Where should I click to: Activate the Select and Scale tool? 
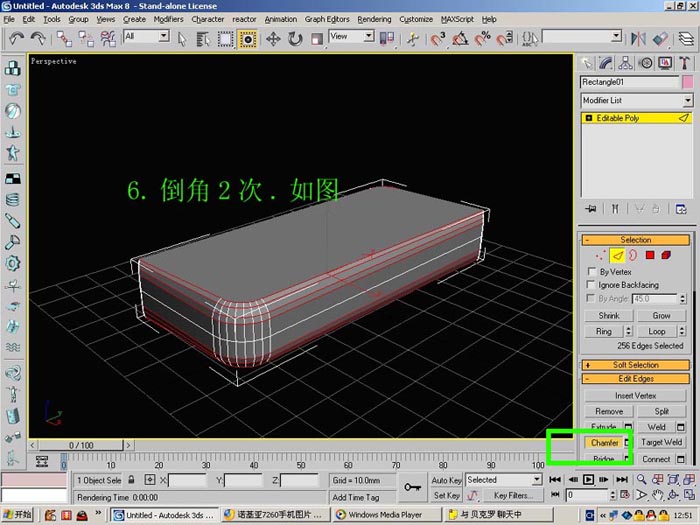(x=317, y=39)
